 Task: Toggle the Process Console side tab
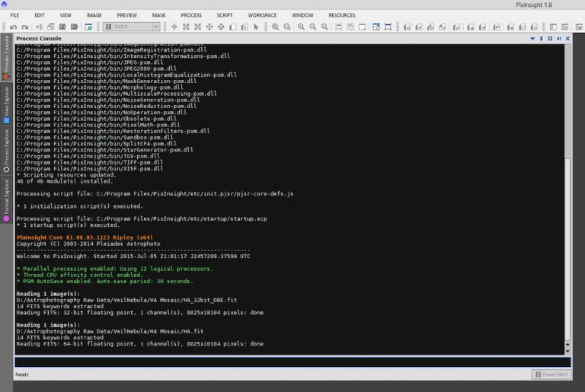pos(7,57)
